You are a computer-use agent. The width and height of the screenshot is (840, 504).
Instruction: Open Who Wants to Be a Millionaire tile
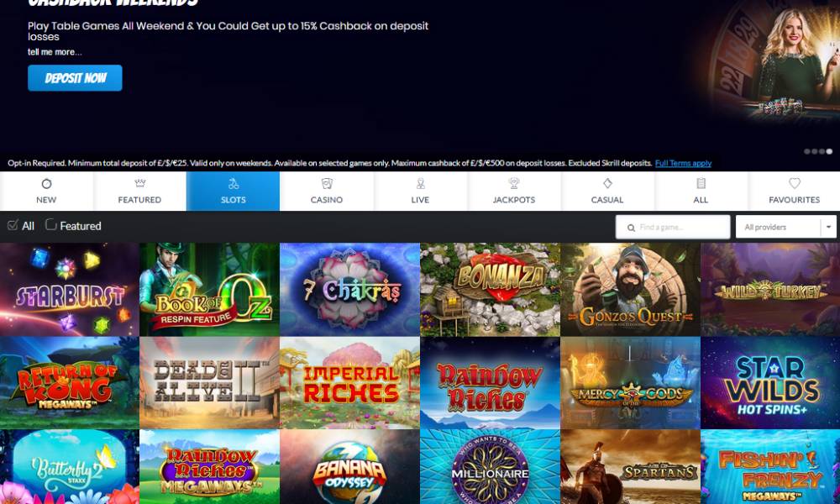pyautogui.click(x=491, y=466)
